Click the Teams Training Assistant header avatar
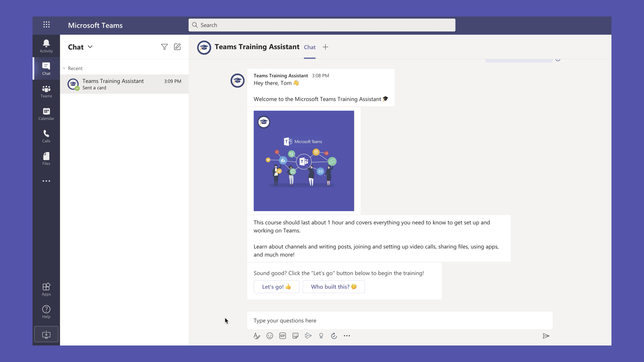The height and width of the screenshot is (362, 644). pos(204,47)
